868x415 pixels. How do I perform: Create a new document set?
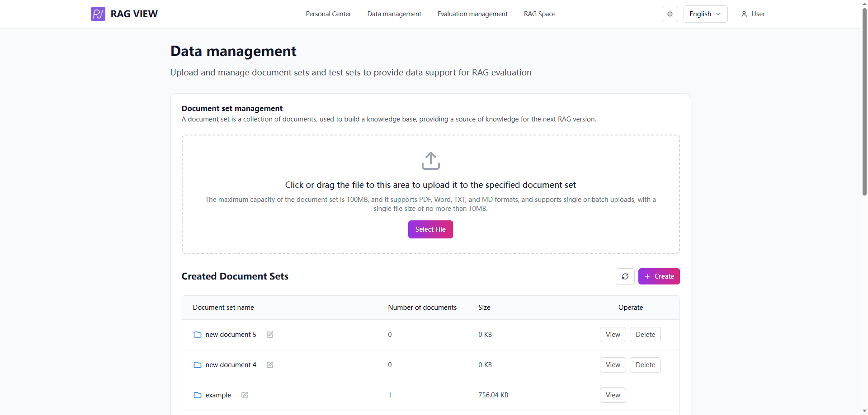659,276
